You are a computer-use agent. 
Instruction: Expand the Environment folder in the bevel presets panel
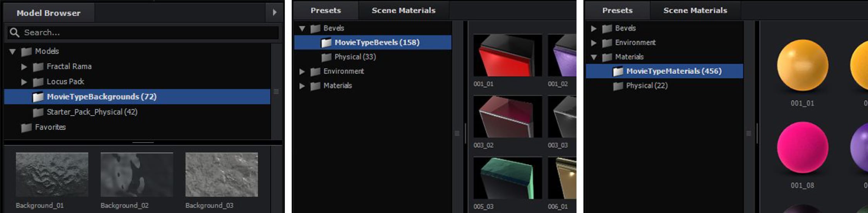[302, 72]
